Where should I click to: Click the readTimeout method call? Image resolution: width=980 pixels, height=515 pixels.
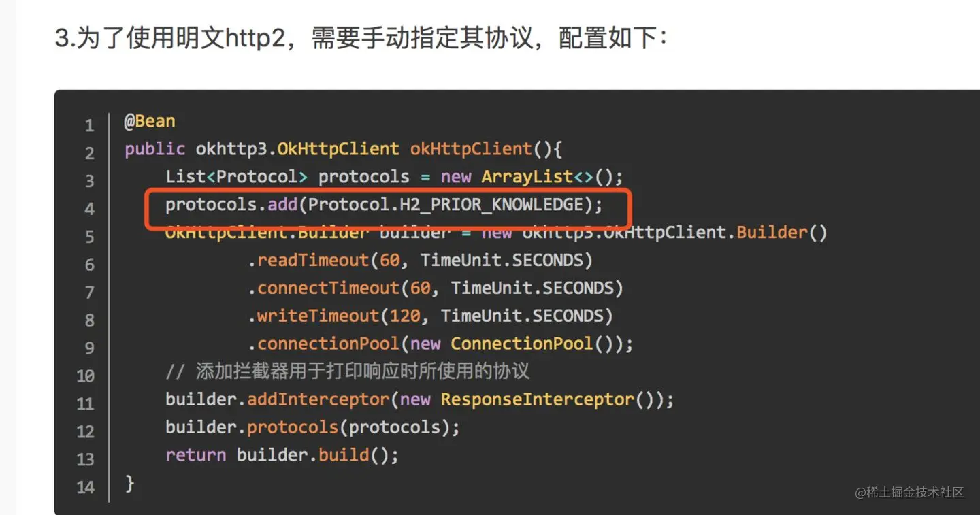pyautogui.click(x=314, y=260)
